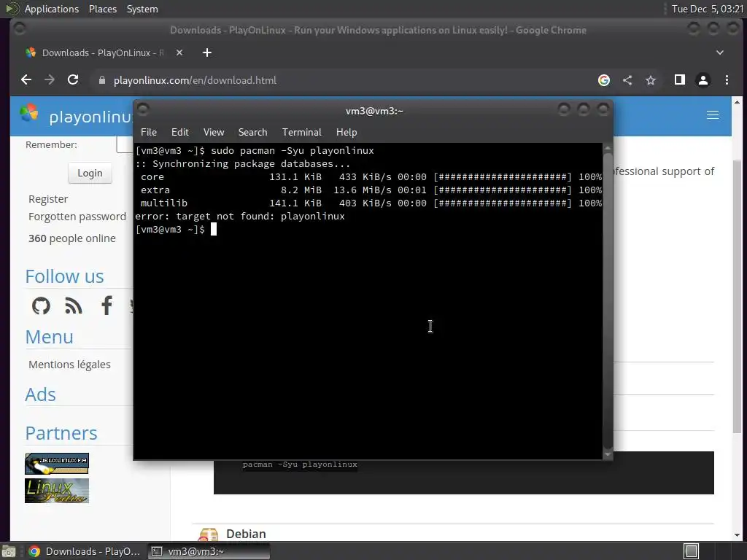
Task: Open the Register link
Action: pos(48,199)
